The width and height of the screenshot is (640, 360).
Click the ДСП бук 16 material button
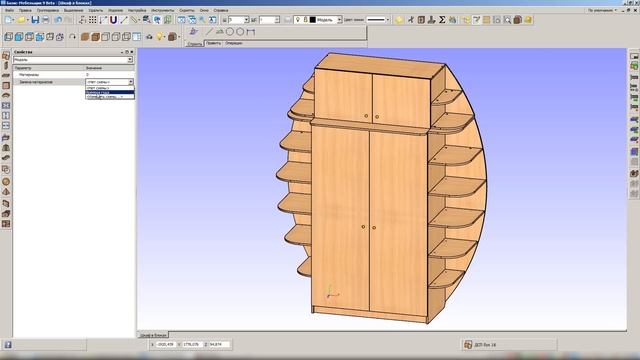pos(509,345)
